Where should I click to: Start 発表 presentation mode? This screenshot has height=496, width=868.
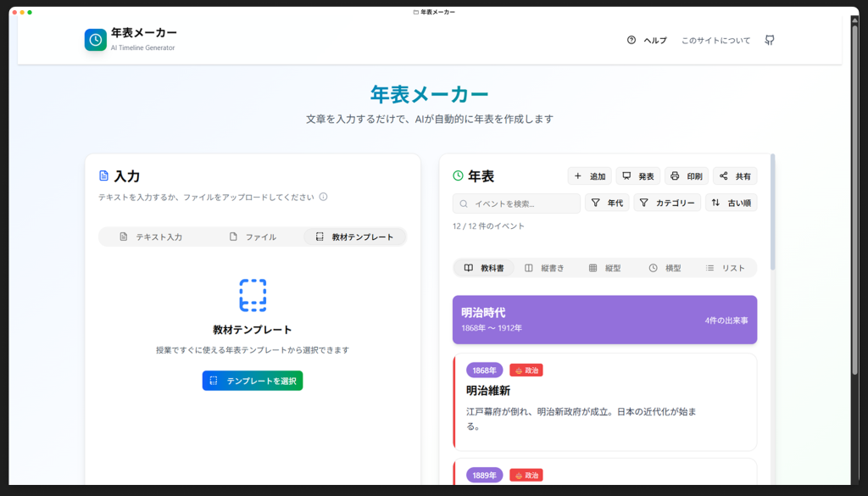point(637,176)
